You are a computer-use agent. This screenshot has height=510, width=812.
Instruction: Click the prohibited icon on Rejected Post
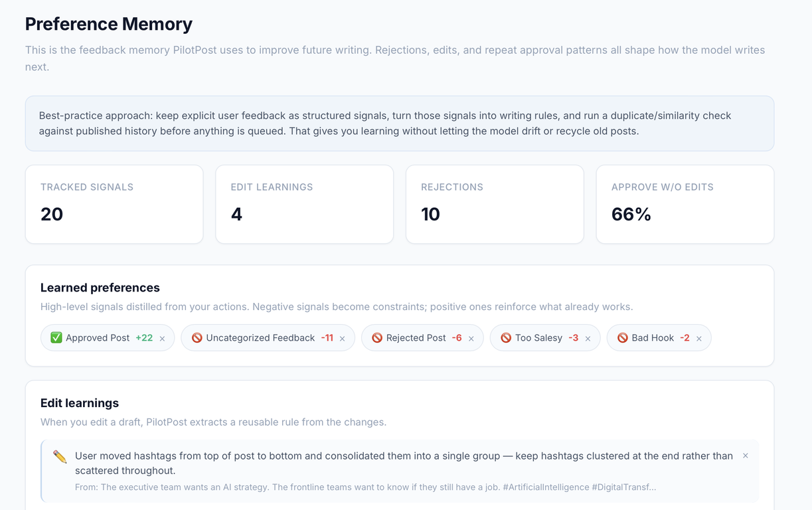pos(377,338)
